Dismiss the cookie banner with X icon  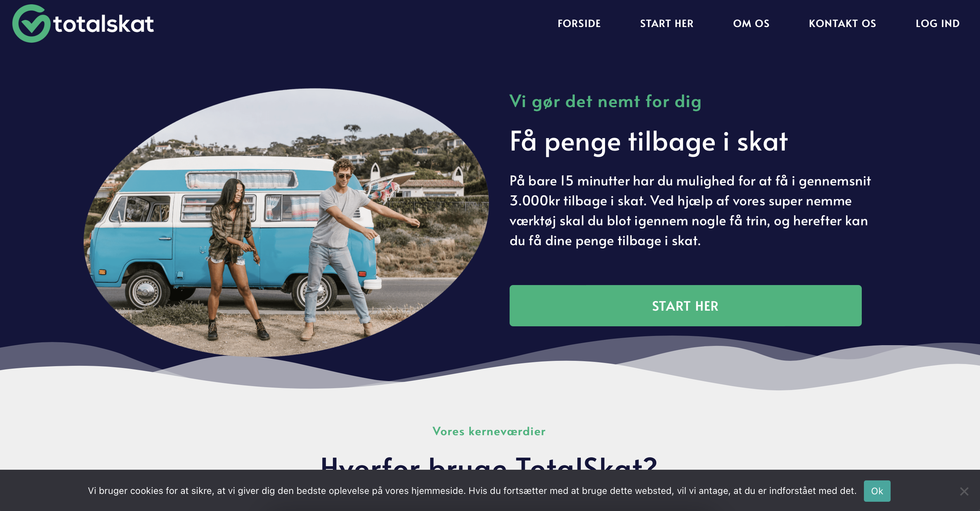(964, 491)
